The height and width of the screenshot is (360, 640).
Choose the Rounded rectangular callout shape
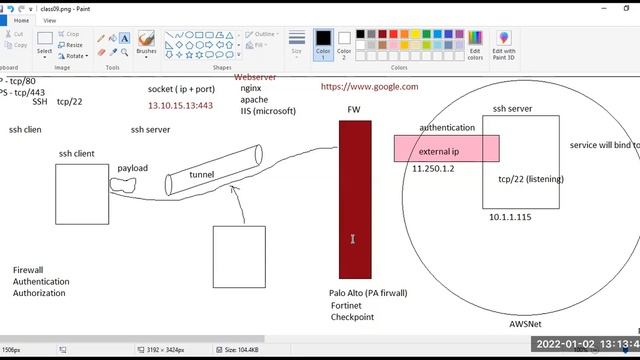click(x=209, y=55)
